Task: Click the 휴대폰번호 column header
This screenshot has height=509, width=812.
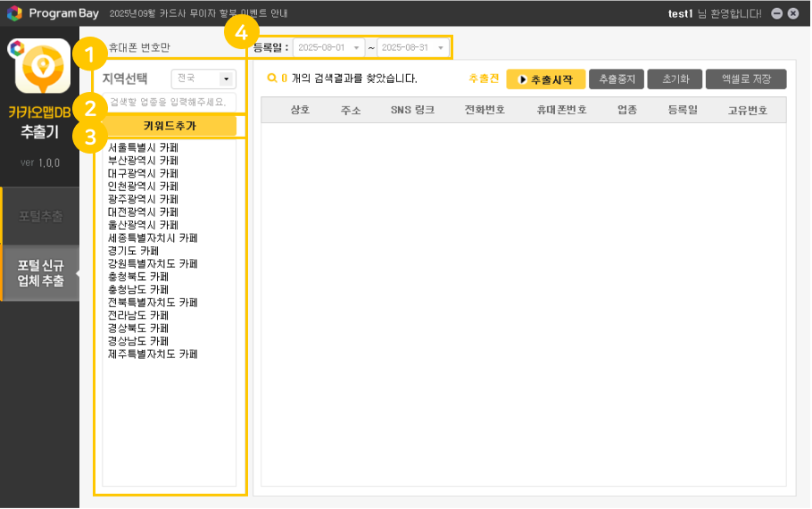Action: click(561, 110)
